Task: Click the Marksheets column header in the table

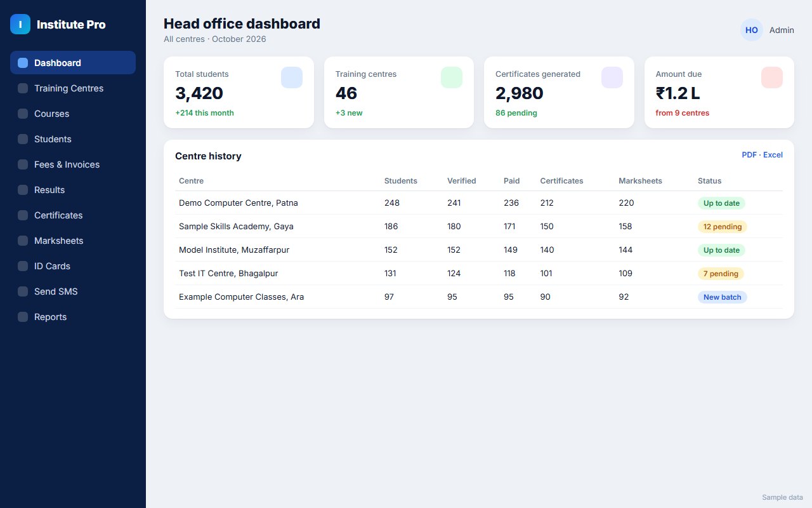Action: [x=640, y=181]
